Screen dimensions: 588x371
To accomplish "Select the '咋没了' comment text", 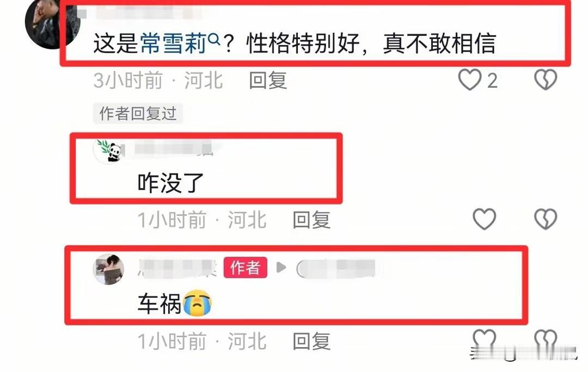I will (x=170, y=183).
